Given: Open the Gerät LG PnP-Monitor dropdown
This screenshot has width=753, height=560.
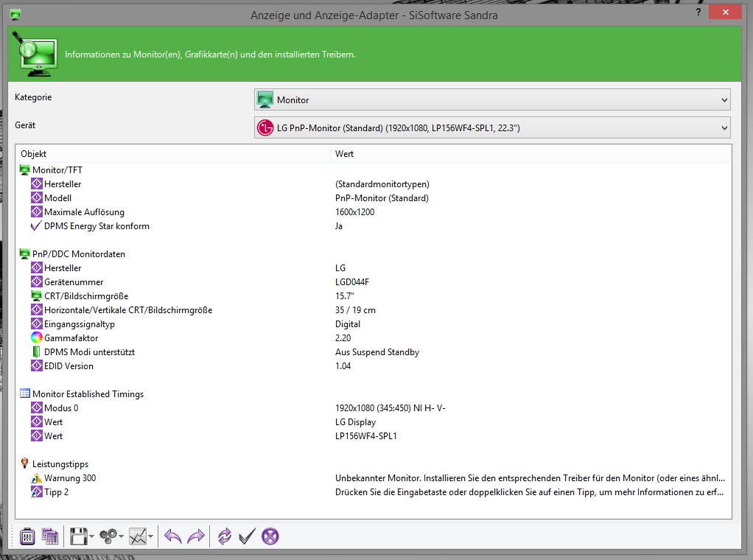Looking at the screenshot, I should point(492,127).
